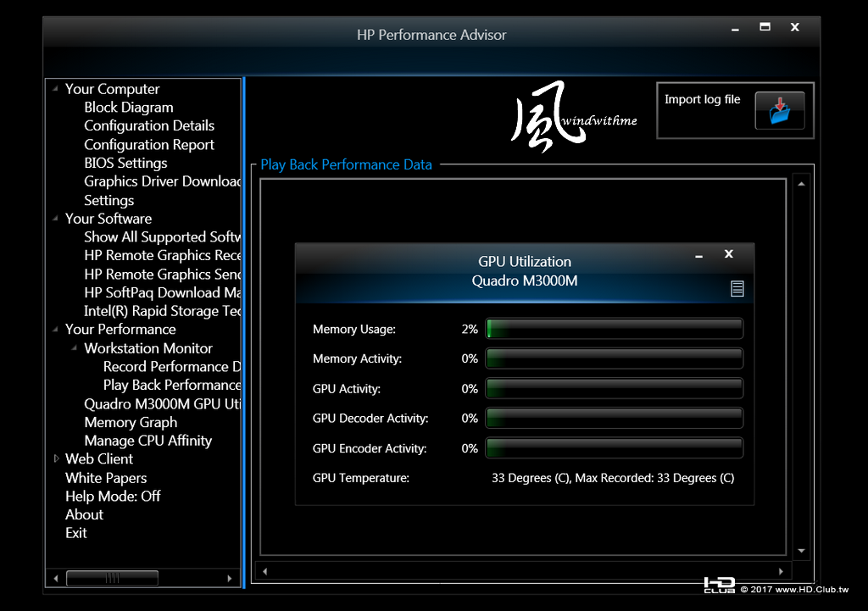Open Manage CPU Affinity

pos(147,441)
